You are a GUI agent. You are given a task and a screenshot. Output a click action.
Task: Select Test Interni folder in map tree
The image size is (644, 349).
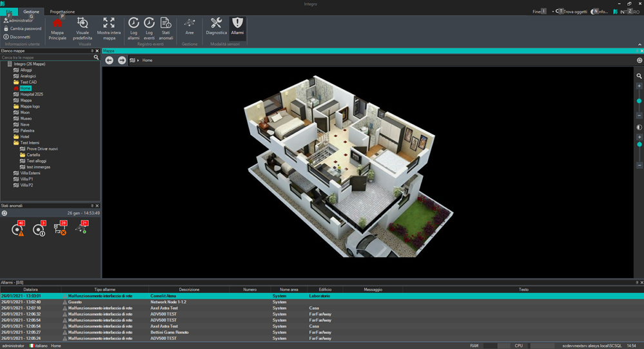[30, 143]
